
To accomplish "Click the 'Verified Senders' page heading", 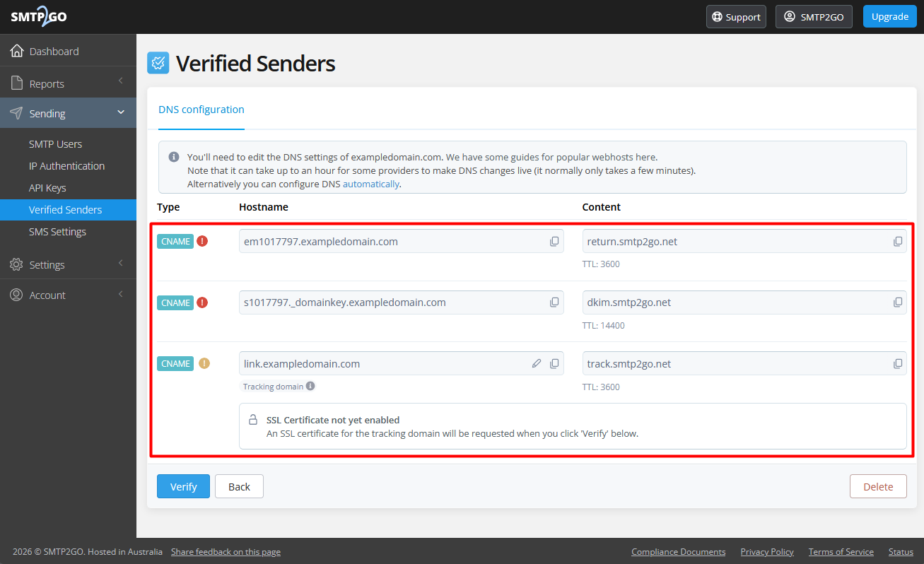I will coord(255,64).
